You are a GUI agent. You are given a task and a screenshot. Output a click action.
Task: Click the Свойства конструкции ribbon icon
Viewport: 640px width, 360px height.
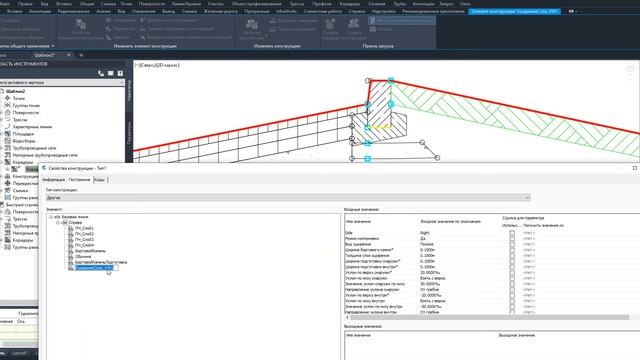[x=251, y=24]
